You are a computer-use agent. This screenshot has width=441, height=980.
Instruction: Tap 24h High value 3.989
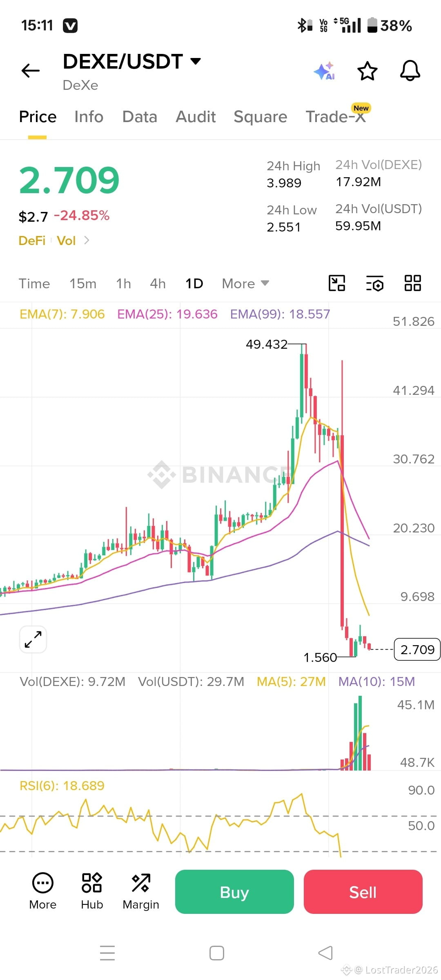(x=284, y=183)
